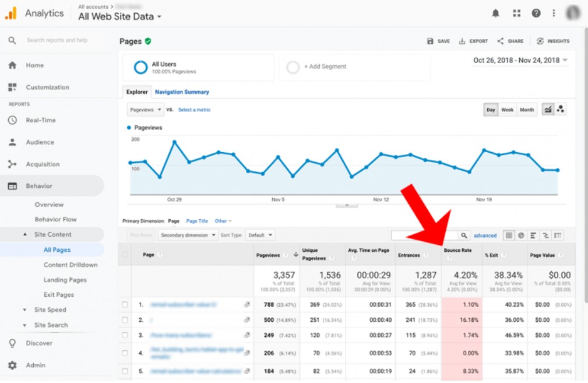The width and height of the screenshot is (588, 383).
Task: Open the date range picker dropdown
Action: [x=520, y=60]
